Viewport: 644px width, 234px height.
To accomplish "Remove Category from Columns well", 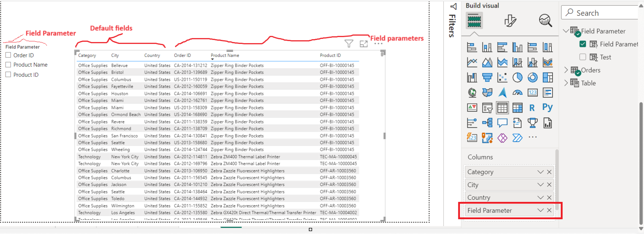I will click(x=549, y=172).
